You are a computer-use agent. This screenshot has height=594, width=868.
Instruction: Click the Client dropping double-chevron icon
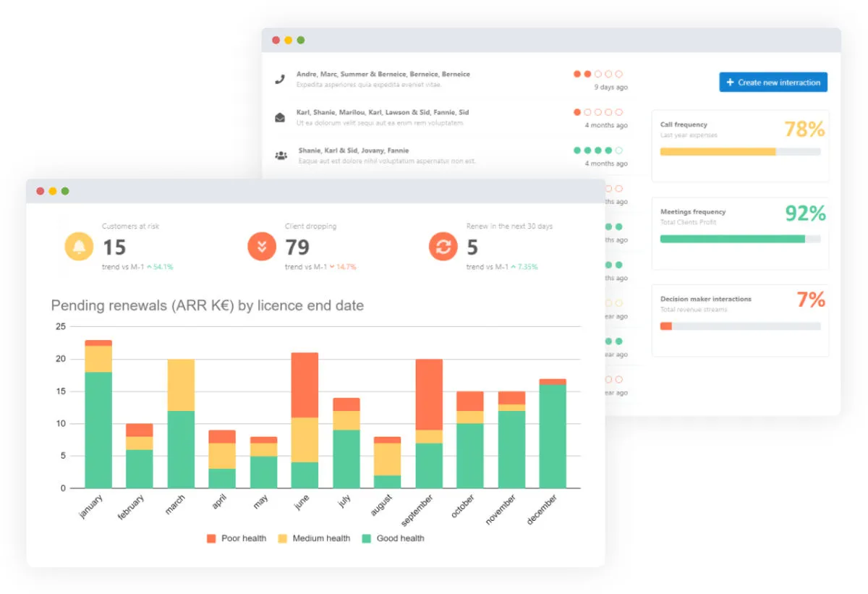tap(262, 247)
